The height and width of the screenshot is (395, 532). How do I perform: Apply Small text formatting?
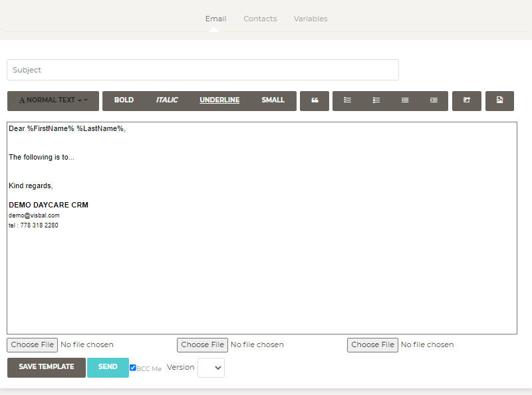point(273,101)
